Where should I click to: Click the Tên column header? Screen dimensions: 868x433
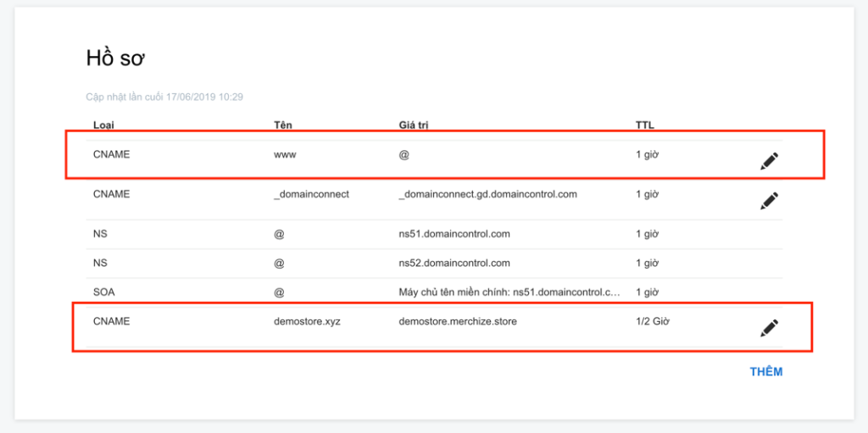(x=282, y=125)
